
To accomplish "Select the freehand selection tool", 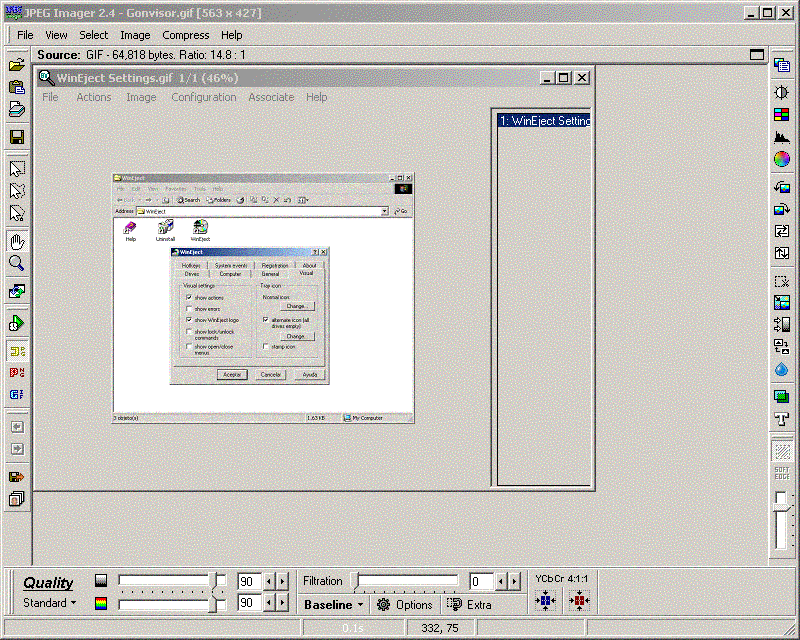I will (17, 191).
